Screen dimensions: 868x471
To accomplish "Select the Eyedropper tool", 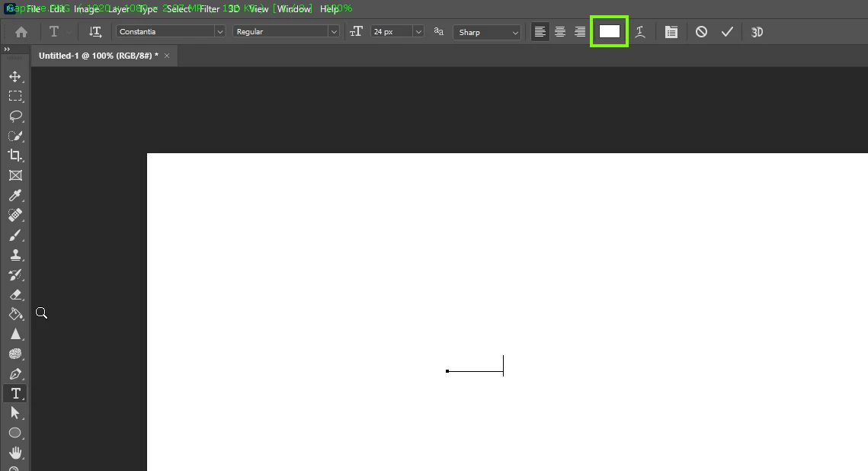I will 15,195.
